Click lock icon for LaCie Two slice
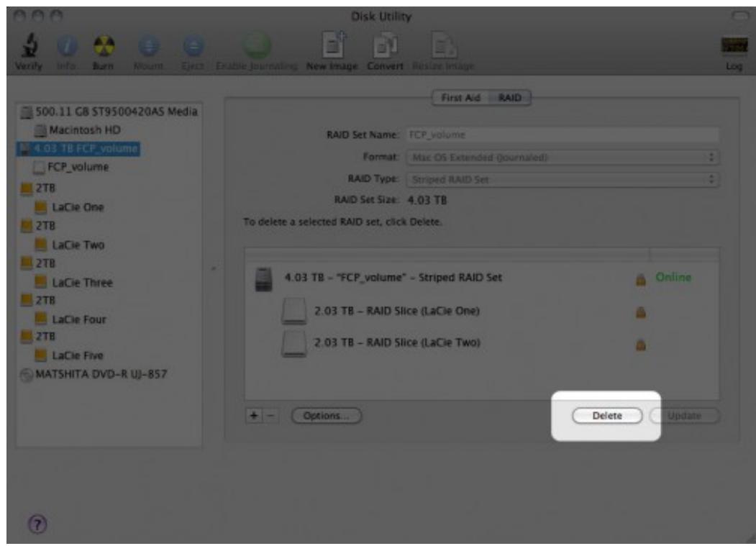Viewport: 756px width, 546px height. (640, 345)
